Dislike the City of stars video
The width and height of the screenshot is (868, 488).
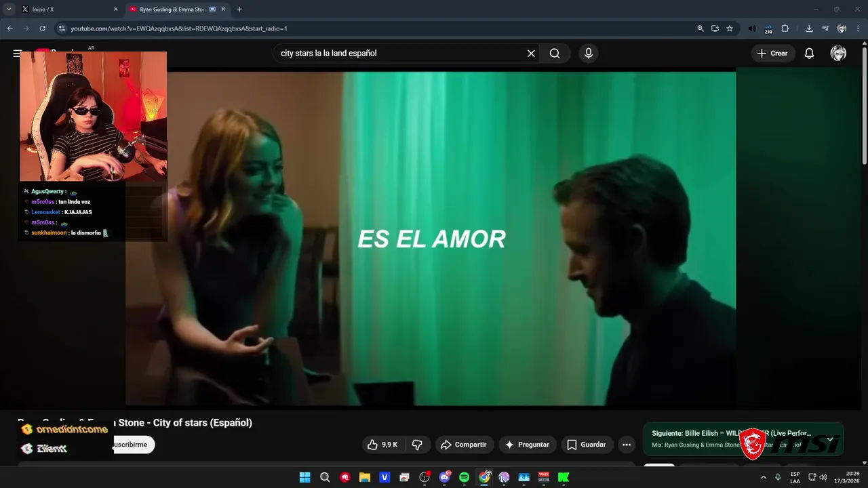417,445
